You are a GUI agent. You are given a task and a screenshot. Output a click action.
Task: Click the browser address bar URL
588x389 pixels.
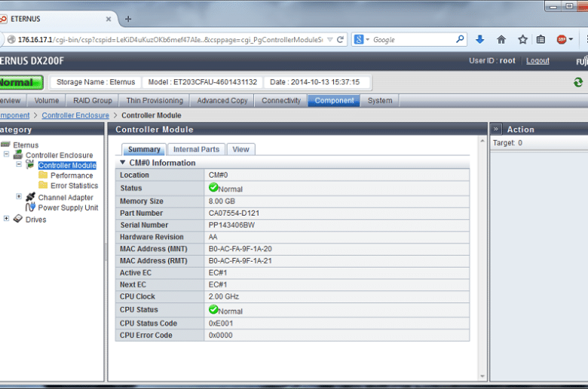point(170,39)
